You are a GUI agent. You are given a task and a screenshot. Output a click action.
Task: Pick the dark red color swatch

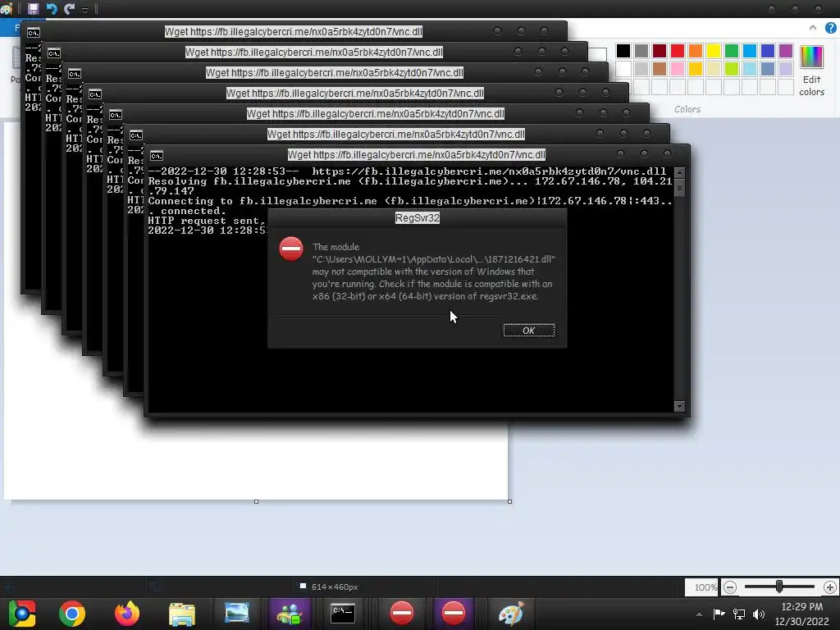click(x=660, y=50)
